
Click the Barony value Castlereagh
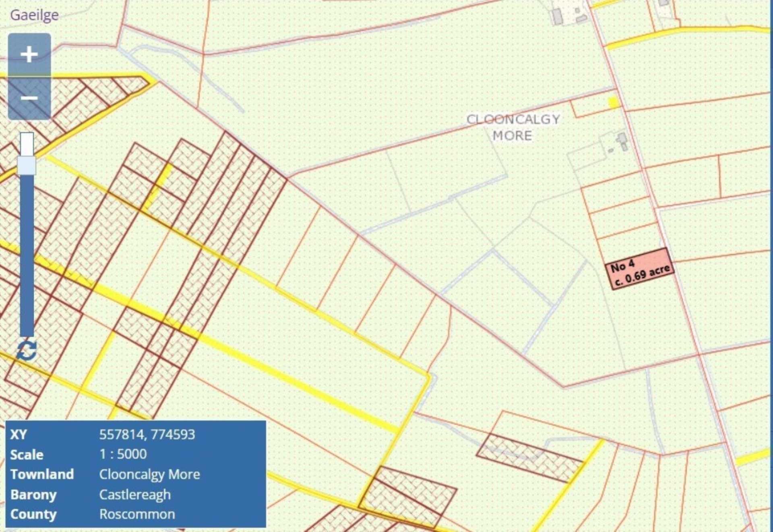[135, 495]
